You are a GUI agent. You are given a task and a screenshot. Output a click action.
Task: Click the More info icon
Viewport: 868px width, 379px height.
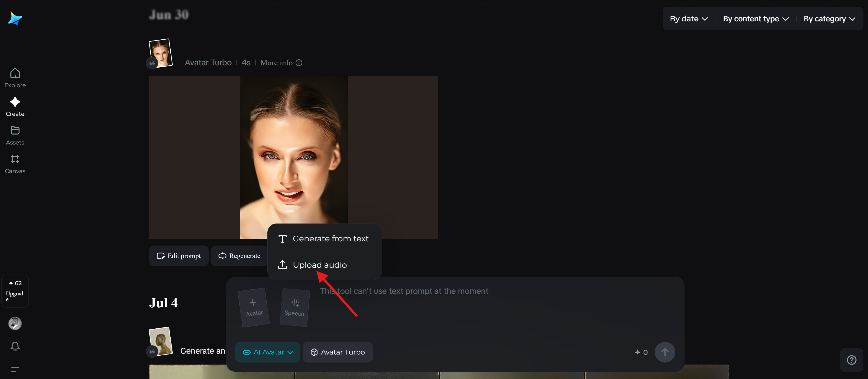[299, 63]
